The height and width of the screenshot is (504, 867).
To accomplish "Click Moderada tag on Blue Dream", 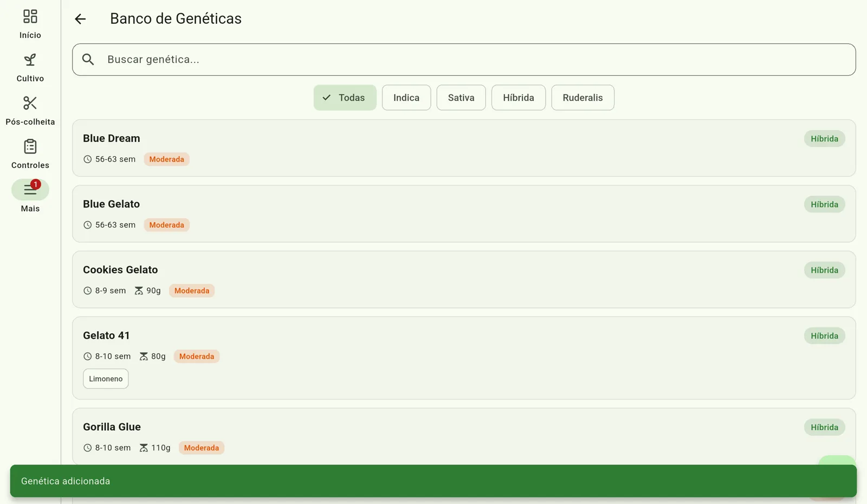I will [166, 159].
